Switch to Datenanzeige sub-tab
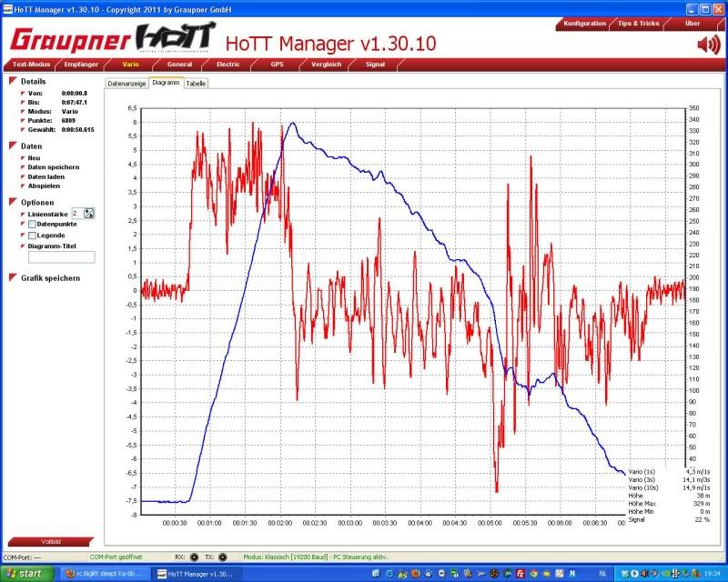This screenshot has height=582, width=728. pyautogui.click(x=126, y=84)
